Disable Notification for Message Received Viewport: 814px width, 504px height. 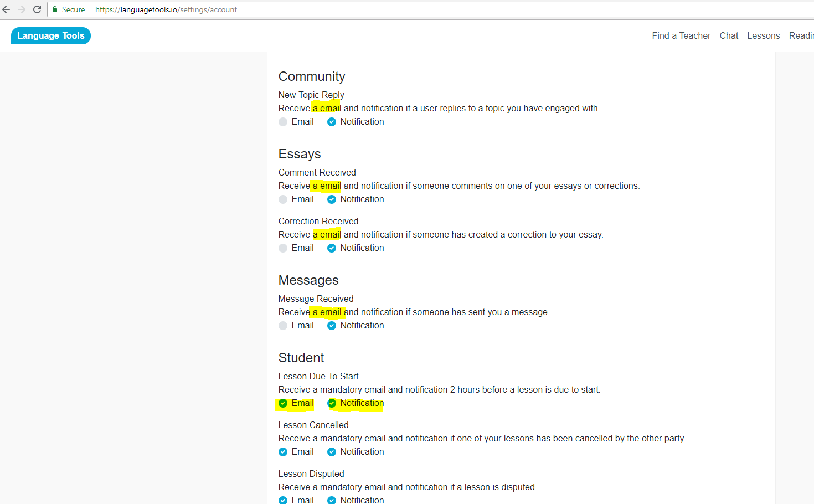332,326
